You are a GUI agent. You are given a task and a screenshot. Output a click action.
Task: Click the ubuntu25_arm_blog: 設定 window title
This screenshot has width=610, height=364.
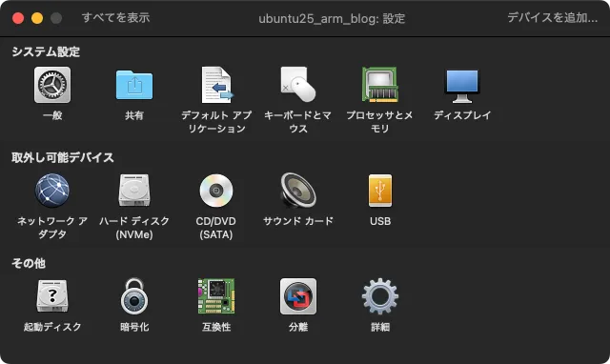[x=332, y=18]
